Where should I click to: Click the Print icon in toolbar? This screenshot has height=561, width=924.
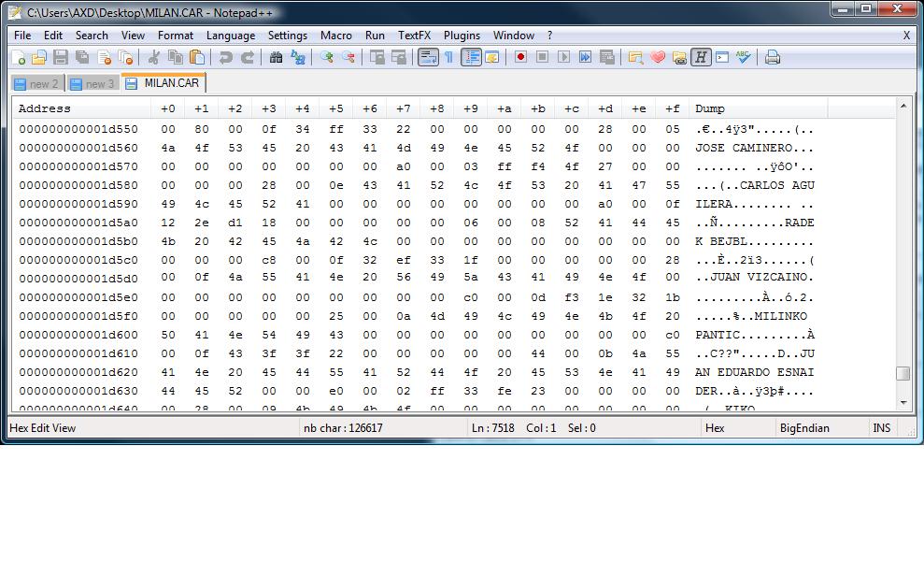pyautogui.click(x=773, y=58)
